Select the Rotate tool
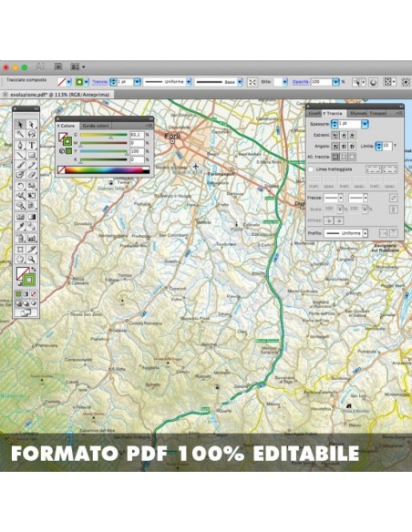Image resolution: width=412 pixels, height=532 pixels. click(20, 186)
